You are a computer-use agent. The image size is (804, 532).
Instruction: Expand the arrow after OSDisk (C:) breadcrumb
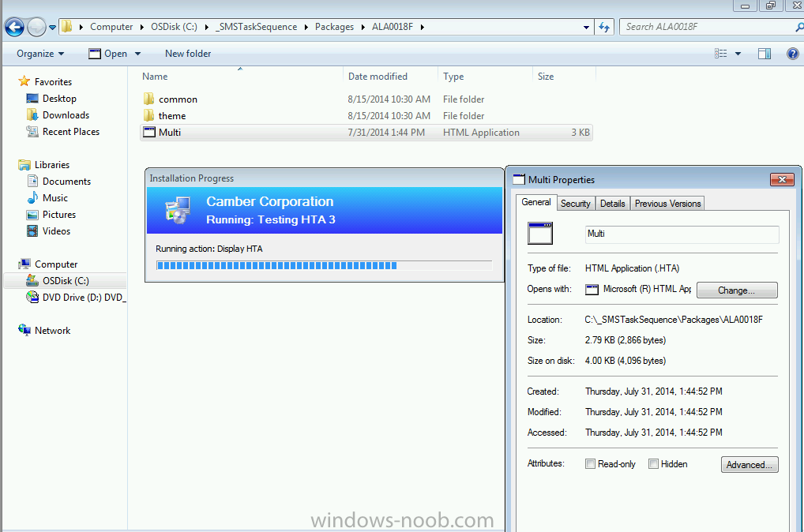206,27
